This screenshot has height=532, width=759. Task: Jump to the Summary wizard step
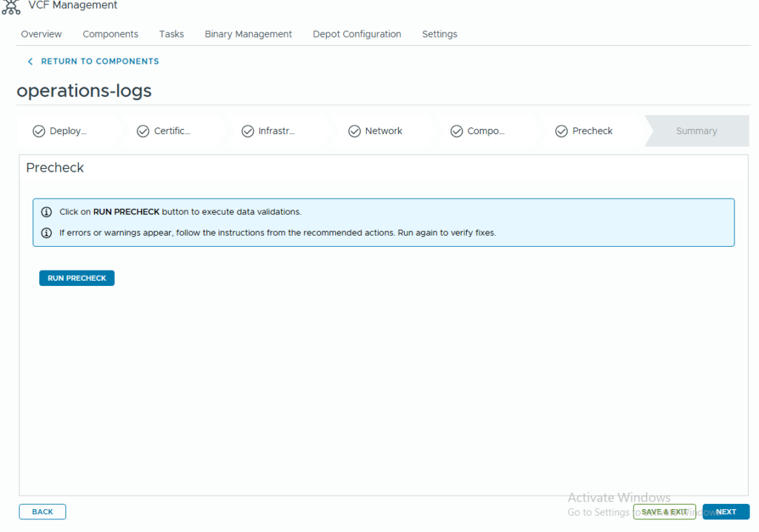point(696,131)
